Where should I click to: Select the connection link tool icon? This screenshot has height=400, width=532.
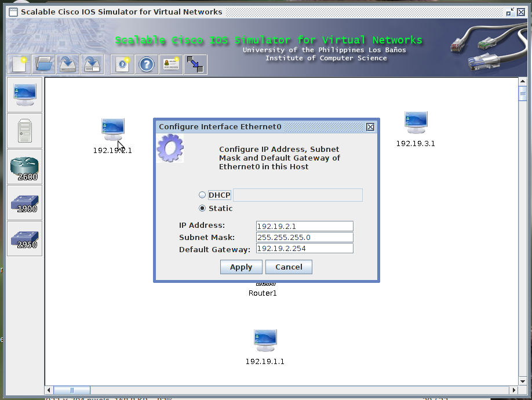(x=195, y=64)
